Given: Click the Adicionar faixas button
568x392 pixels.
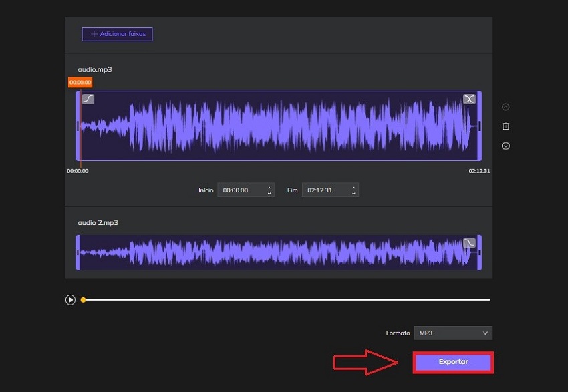Looking at the screenshot, I should 117,34.
